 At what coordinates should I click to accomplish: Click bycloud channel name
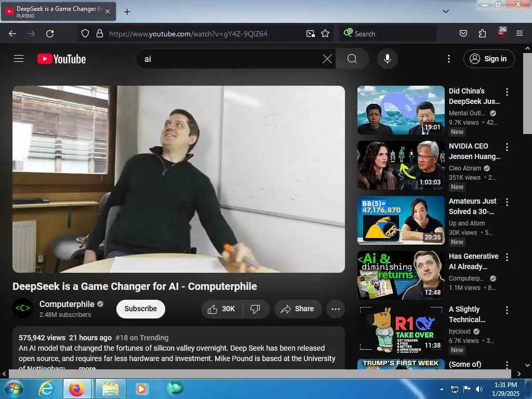459,331
